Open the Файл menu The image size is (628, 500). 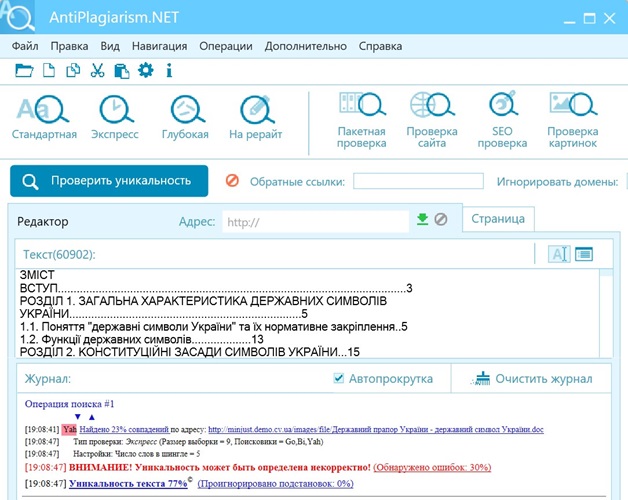[25, 46]
